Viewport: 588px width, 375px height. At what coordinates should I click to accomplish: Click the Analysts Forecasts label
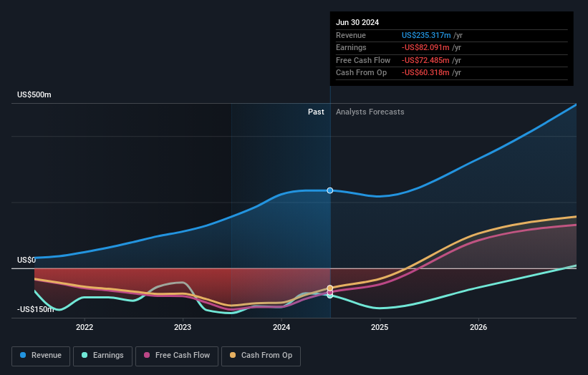[370, 112]
